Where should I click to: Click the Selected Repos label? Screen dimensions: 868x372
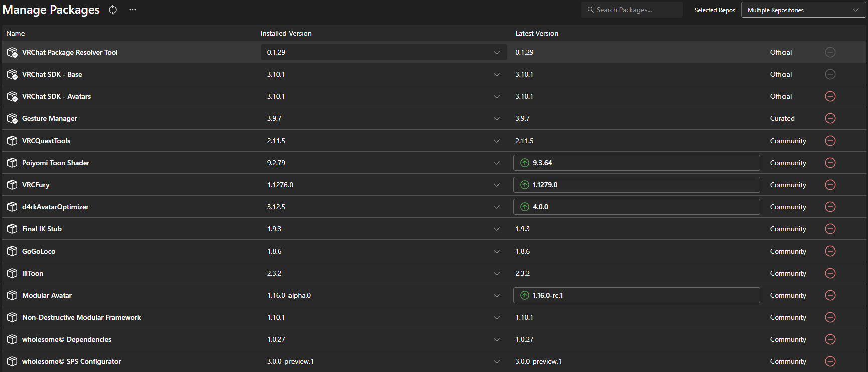click(x=715, y=10)
